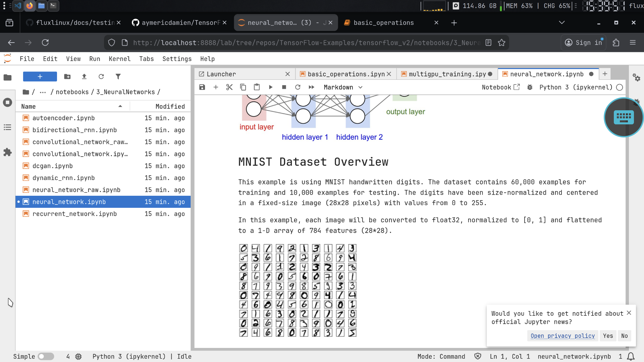Run the selected cell with the play icon

coord(271,87)
